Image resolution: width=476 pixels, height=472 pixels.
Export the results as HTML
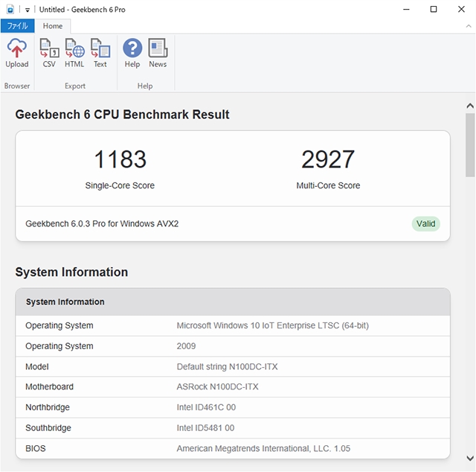tap(74, 54)
